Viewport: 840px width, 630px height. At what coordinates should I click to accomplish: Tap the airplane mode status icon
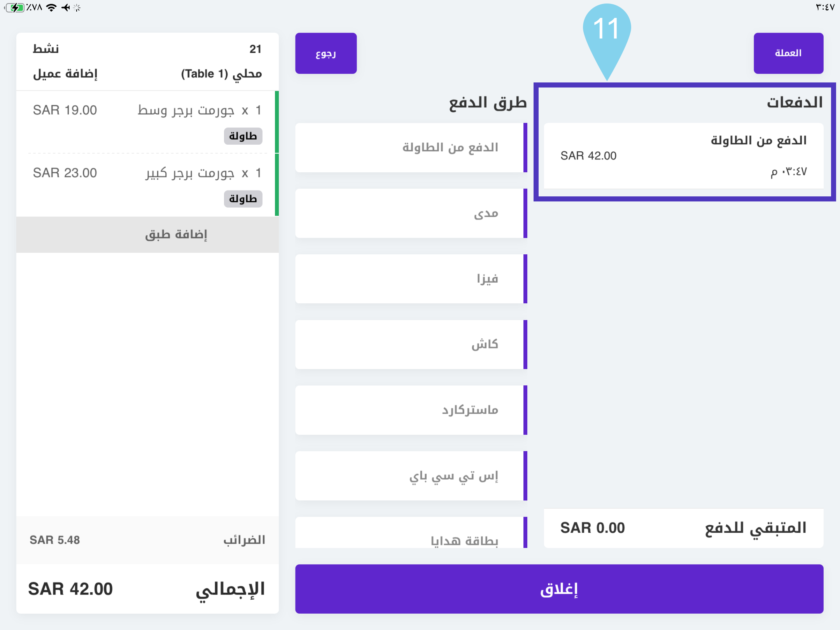pyautogui.click(x=66, y=7)
